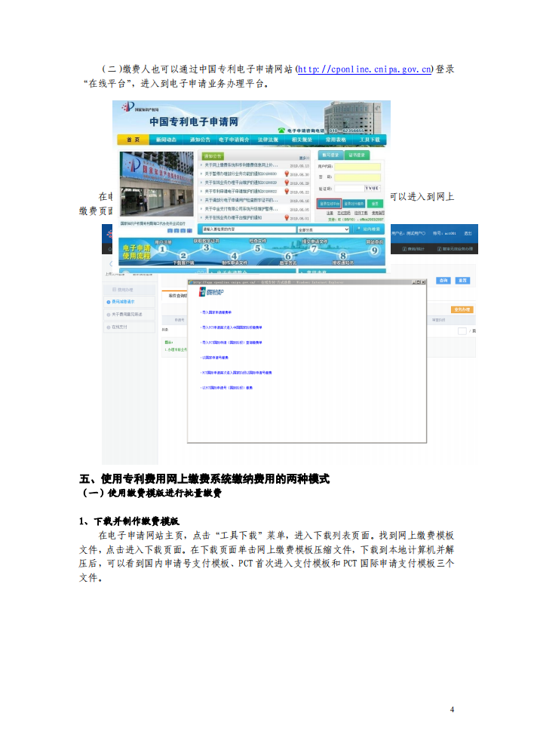This screenshot has width=534, height=756.
Task: Switch to the 账号登录 login tab
Action: tap(330, 155)
